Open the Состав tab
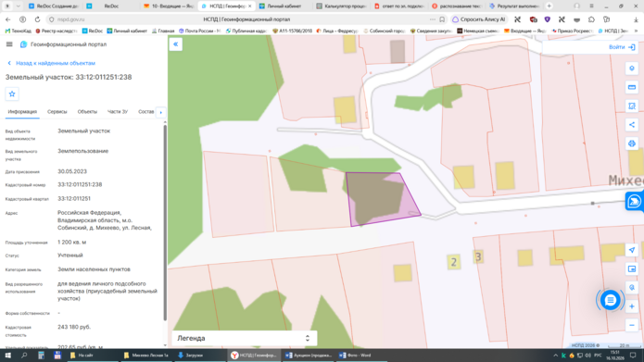644x362 pixels. [x=146, y=112]
